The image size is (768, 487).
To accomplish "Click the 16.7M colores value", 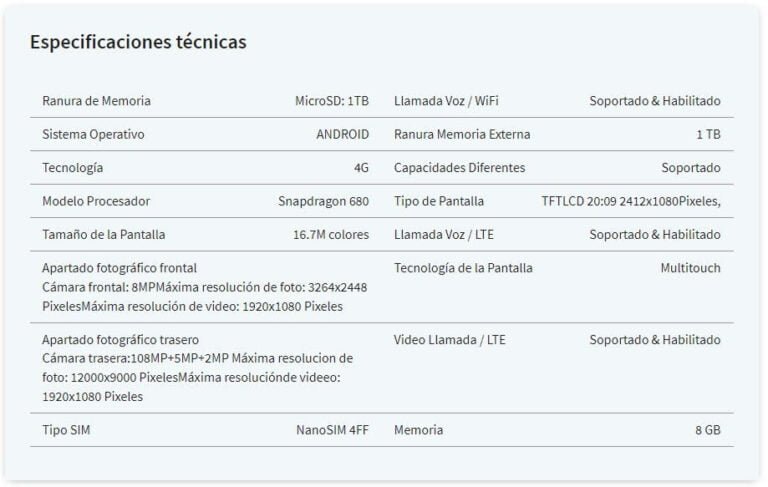I will coord(331,235).
